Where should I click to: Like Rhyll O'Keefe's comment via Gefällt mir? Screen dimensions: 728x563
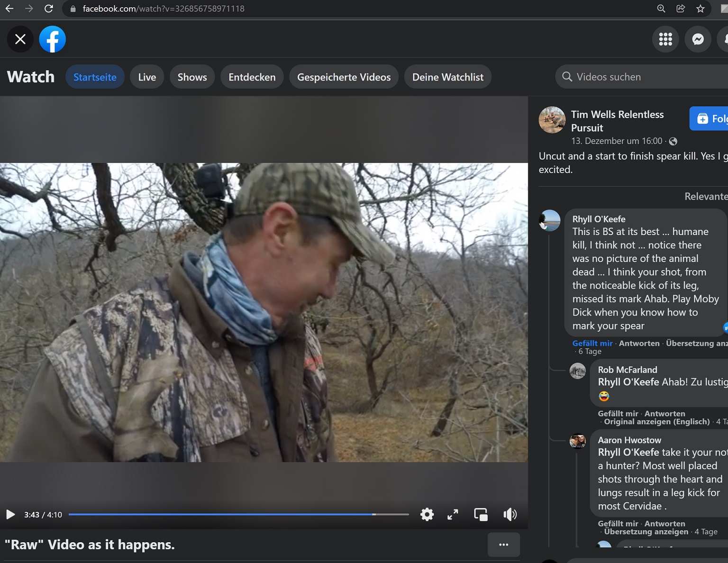click(592, 343)
